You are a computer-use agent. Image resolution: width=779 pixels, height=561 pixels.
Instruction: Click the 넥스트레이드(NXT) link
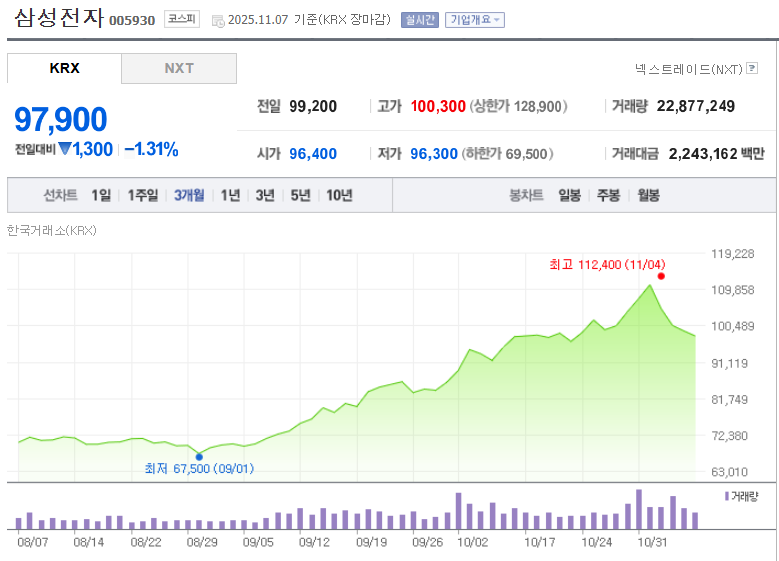click(x=688, y=69)
